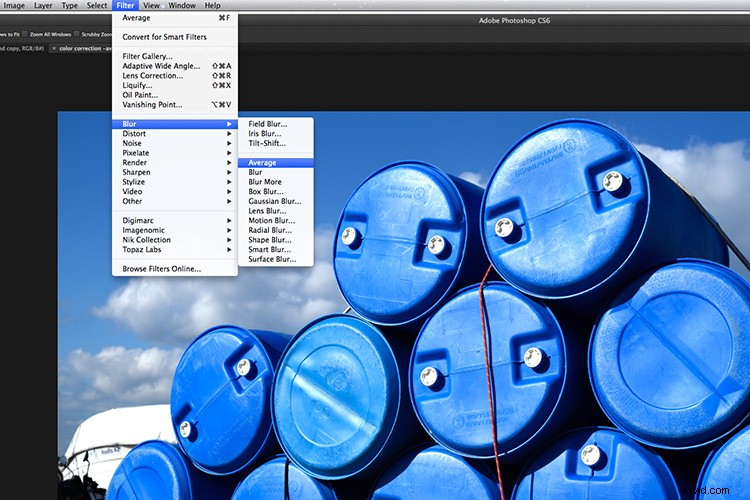Select Field Blur... in Blur submenu
This screenshot has height=500, width=750.
coord(276,124)
